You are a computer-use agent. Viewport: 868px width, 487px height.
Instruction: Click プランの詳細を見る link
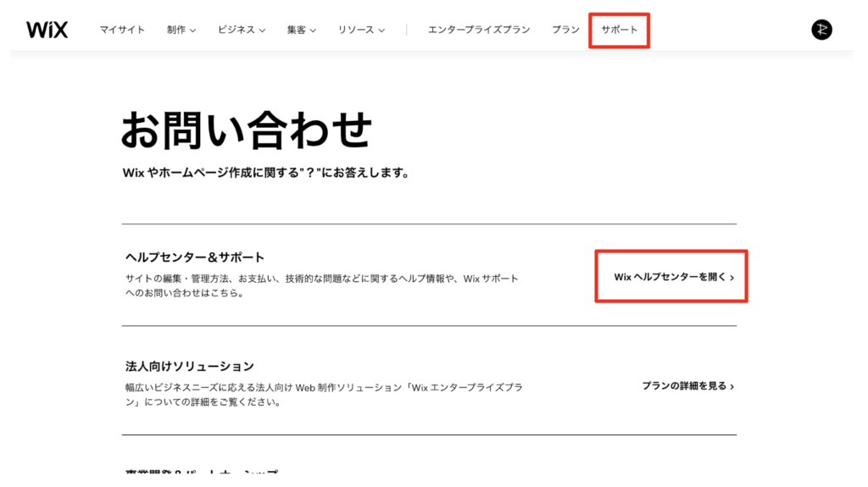point(688,385)
